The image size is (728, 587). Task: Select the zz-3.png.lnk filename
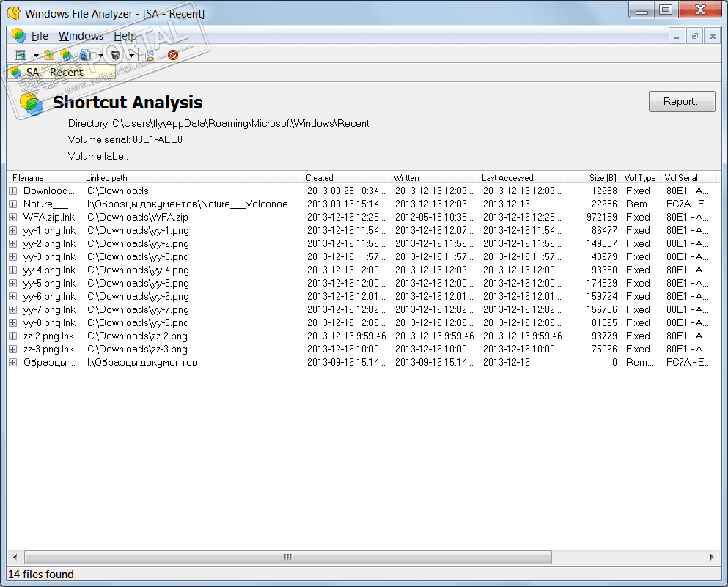48,349
